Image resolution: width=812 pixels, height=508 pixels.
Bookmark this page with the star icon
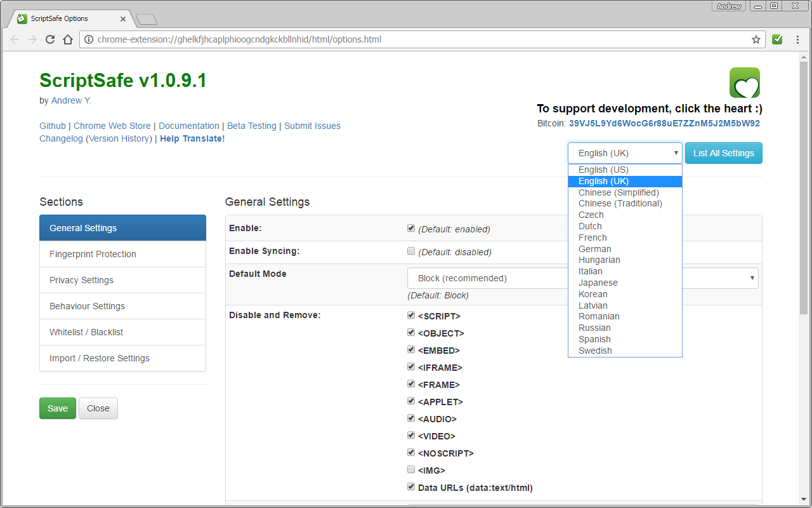tap(756, 39)
